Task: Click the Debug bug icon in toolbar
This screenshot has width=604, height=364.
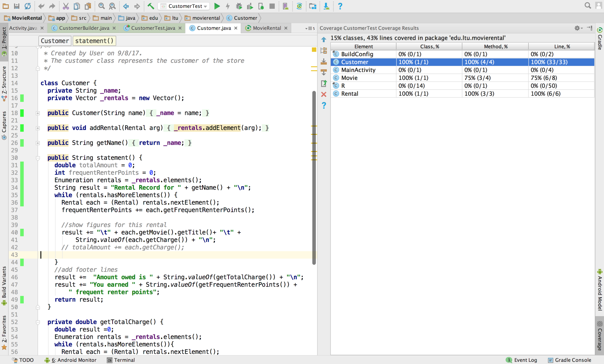Action: (x=239, y=6)
